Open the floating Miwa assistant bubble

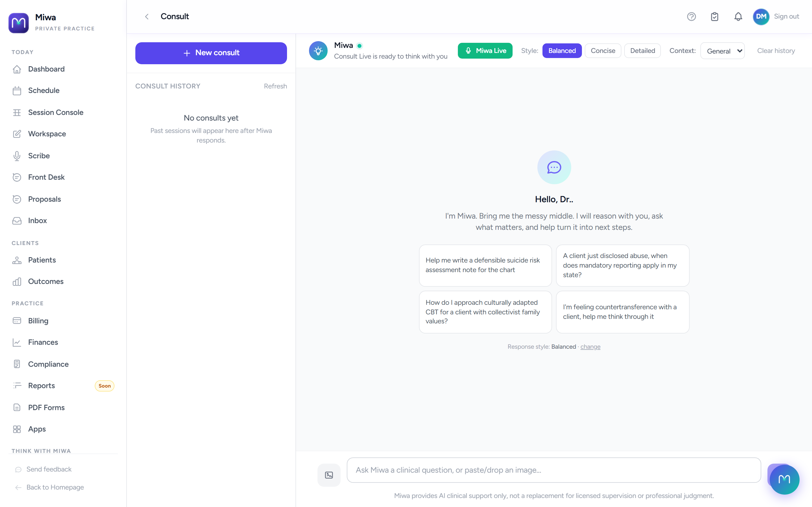[x=784, y=479]
